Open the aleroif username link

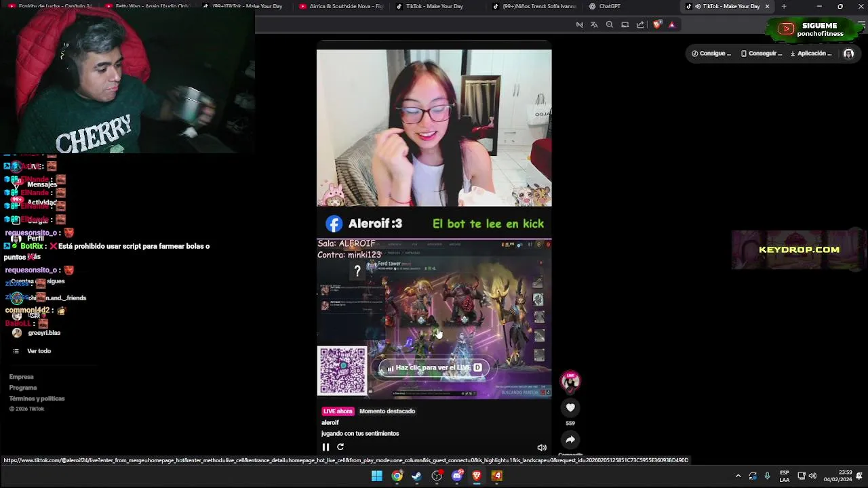click(330, 422)
